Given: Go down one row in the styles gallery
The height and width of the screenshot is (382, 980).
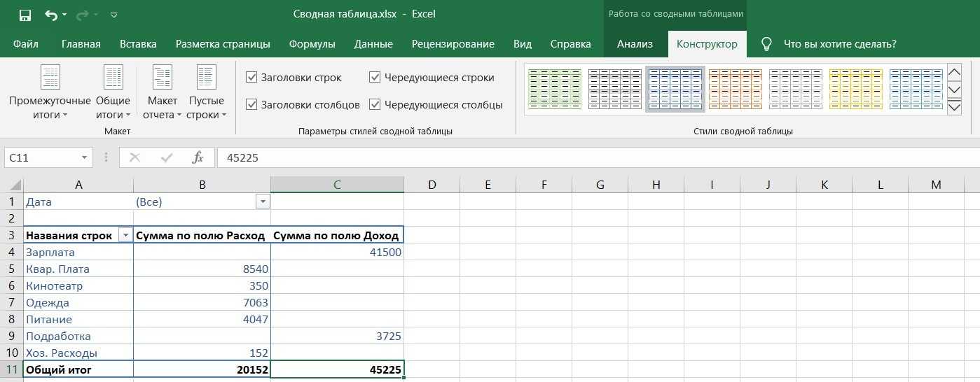Looking at the screenshot, I should [x=954, y=90].
